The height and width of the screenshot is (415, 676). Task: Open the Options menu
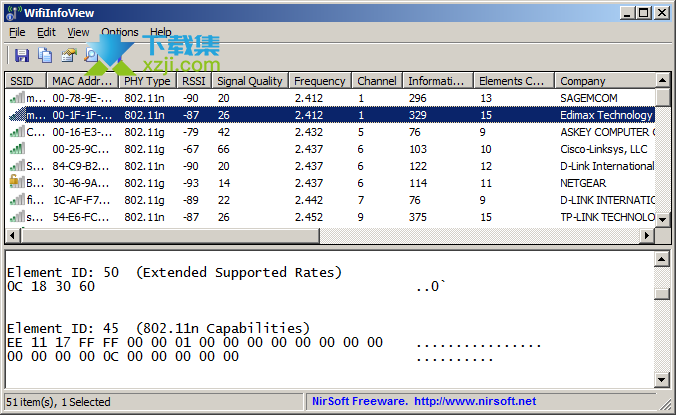pyautogui.click(x=120, y=32)
